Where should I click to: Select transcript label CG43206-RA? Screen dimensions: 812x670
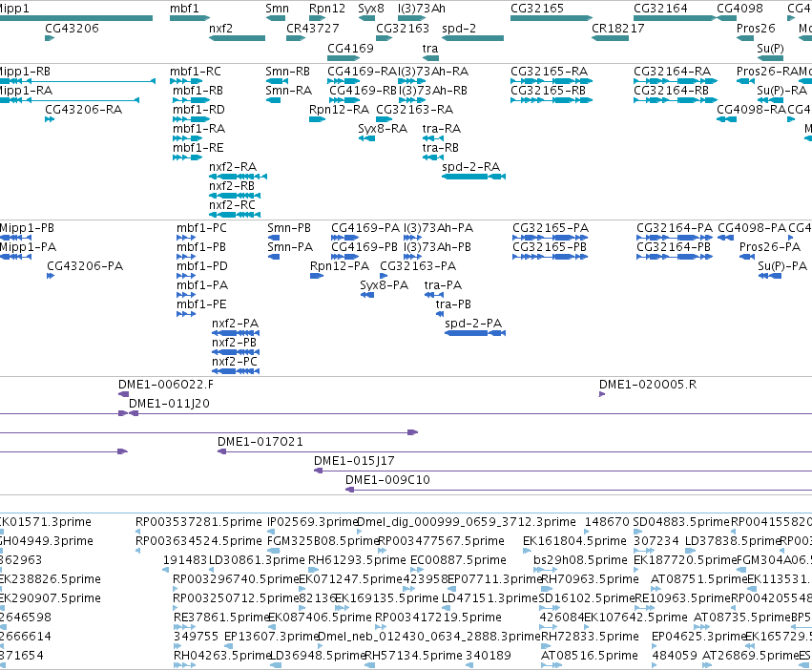tap(83, 110)
